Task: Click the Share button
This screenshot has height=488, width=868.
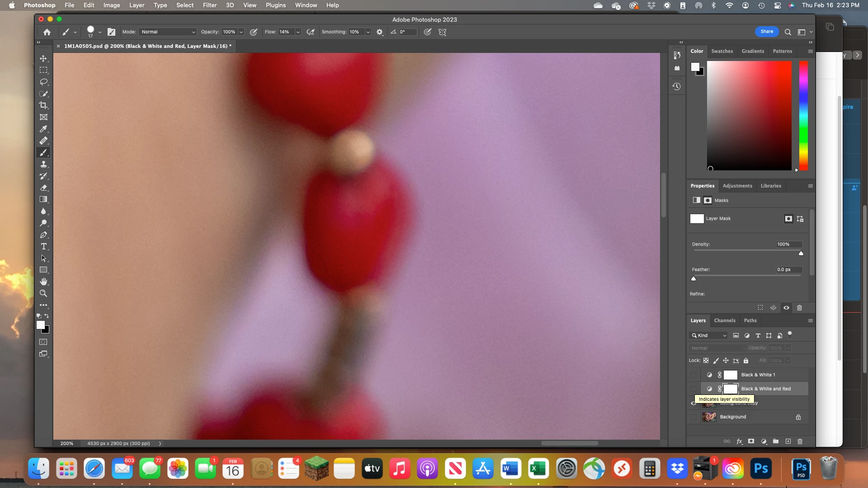Action: 766,32
